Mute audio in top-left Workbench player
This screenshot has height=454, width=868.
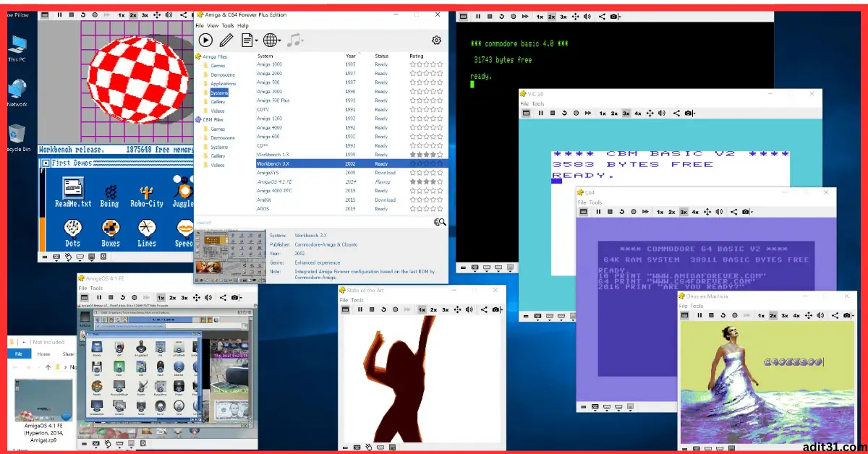point(169,14)
